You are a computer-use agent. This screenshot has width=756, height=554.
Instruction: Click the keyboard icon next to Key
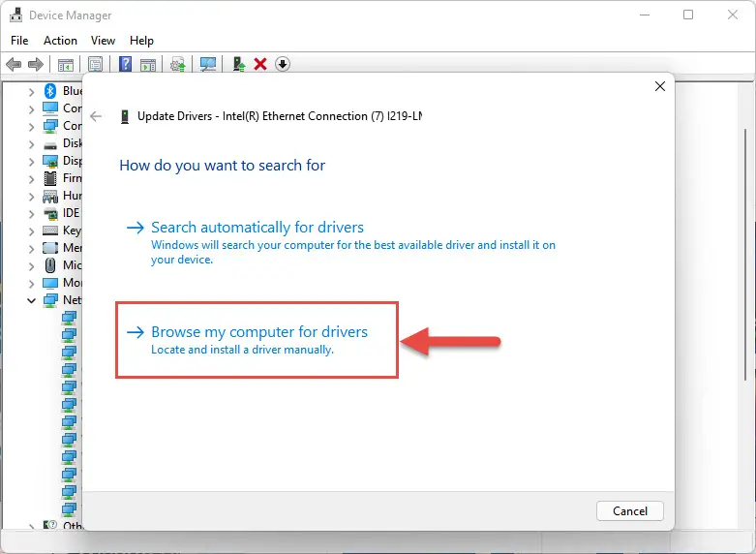pos(50,231)
